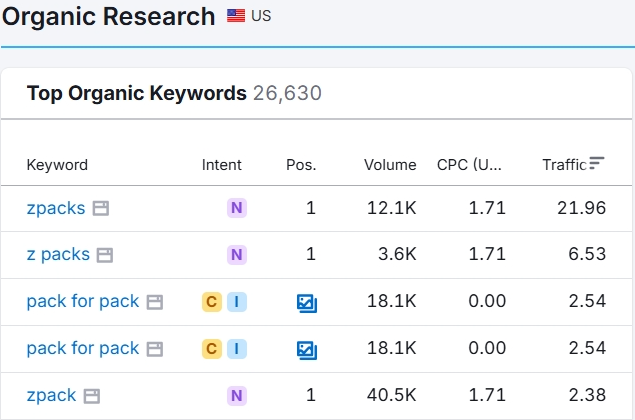Open the z packs keyword link
This screenshot has width=635, height=420.
pyautogui.click(x=58, y=255)
